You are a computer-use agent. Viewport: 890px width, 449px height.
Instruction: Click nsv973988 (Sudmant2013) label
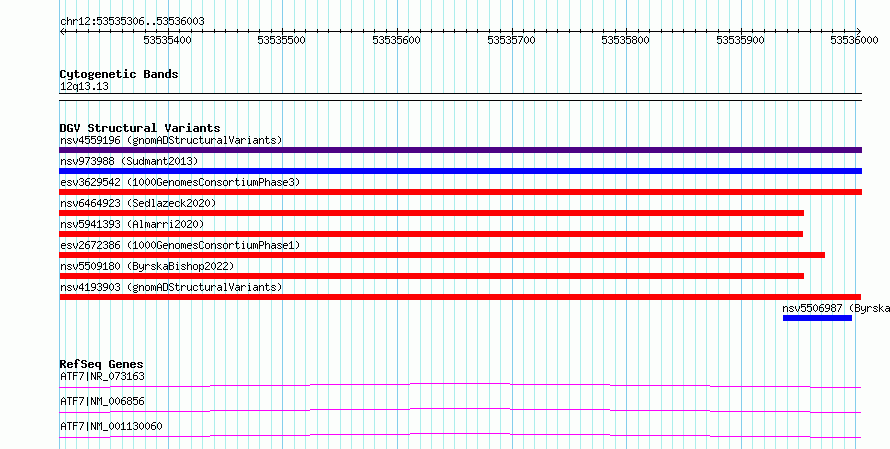129,161
